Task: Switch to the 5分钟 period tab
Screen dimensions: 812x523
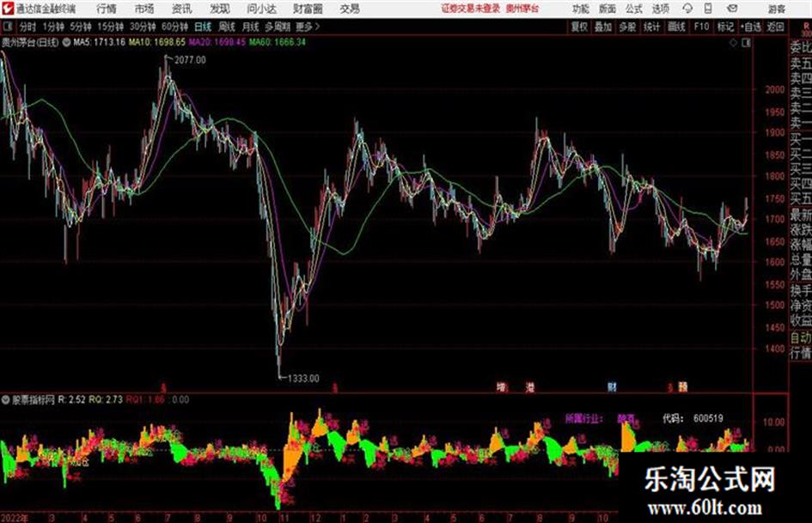Action: [x=80, y=27]
